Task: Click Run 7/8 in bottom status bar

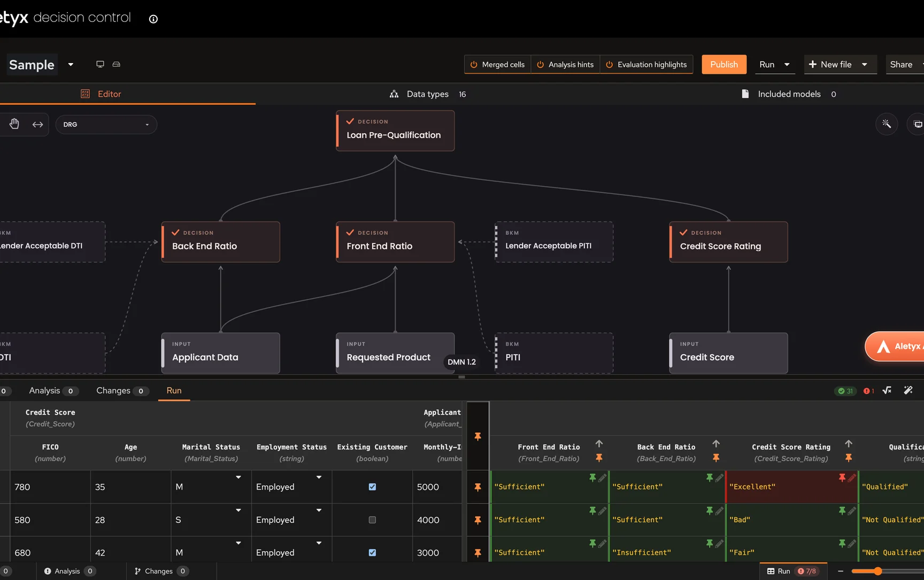Action: 792,571
